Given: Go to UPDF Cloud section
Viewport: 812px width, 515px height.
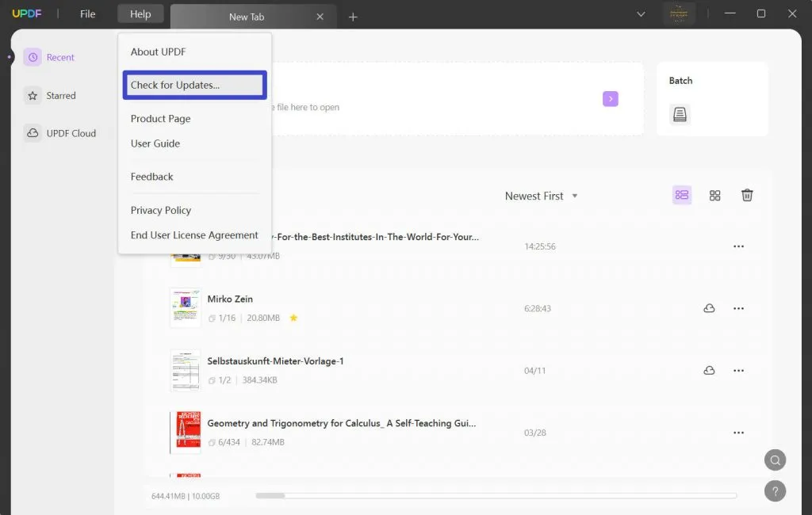Looking at the screenshot, I should pyautogui.click(x=71, y=133).
